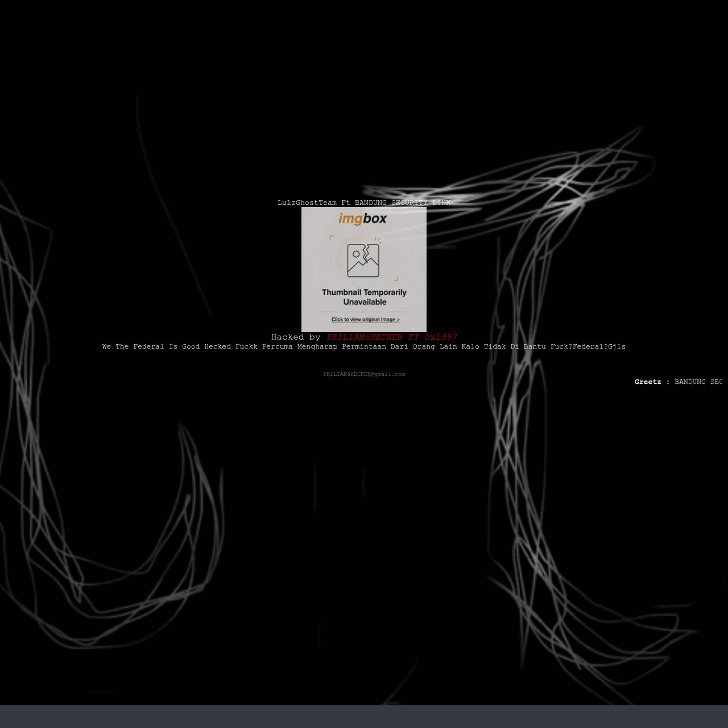Click the small grid pattern icon beside broken image

pos(335,263)
